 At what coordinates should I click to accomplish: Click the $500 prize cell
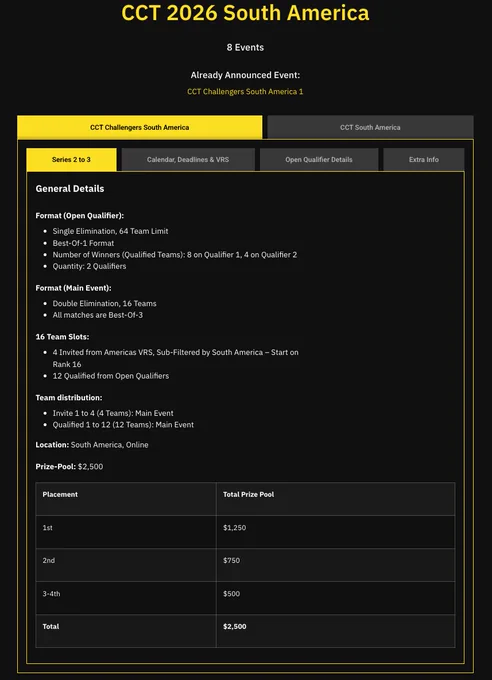tap(335, 598)
